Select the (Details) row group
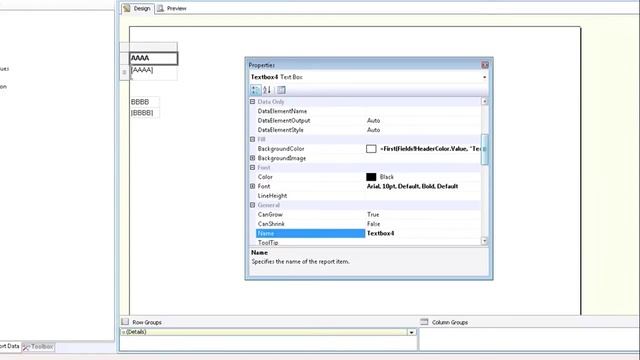 tap(264, 332)
